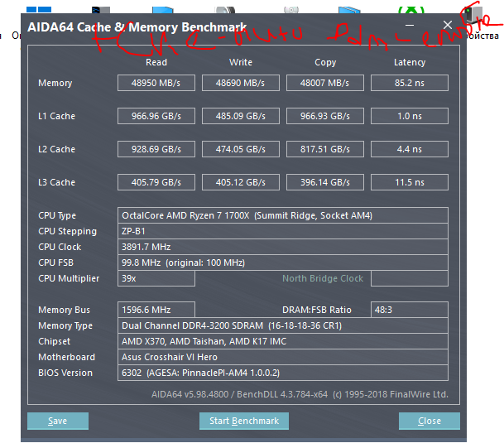504x448 pixels.
Task: Select L3 Cache Copy 396.14 GB/s
Action: pyautogui.click(x=325, y=182)
